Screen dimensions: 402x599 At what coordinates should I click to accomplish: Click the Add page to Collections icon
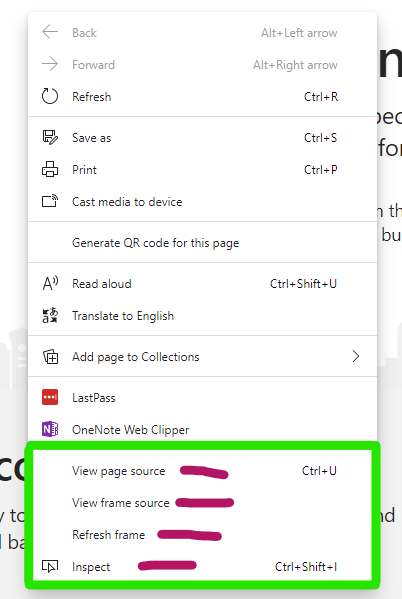coord(50,357)
